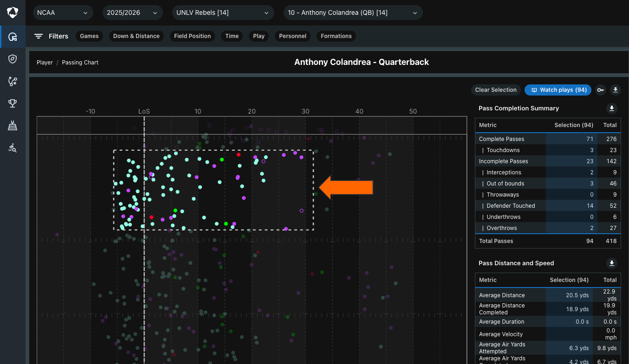
Task: Go to Player breadcrumb link
Action: coord(45,63)
